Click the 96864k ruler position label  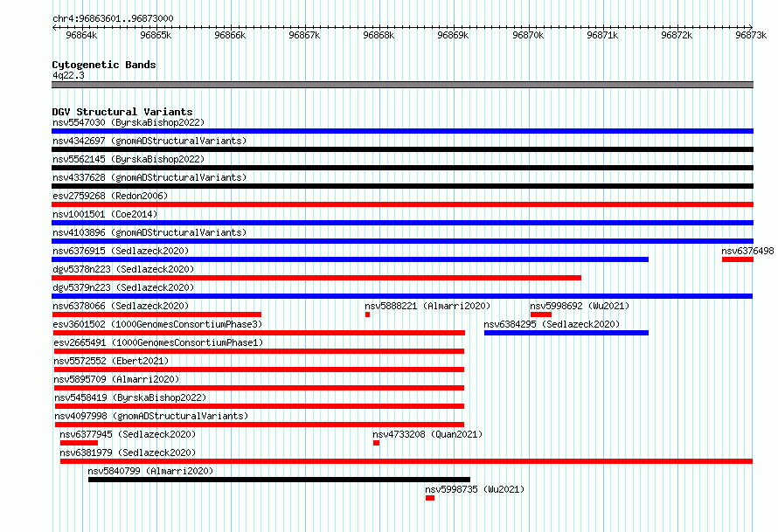81,35
